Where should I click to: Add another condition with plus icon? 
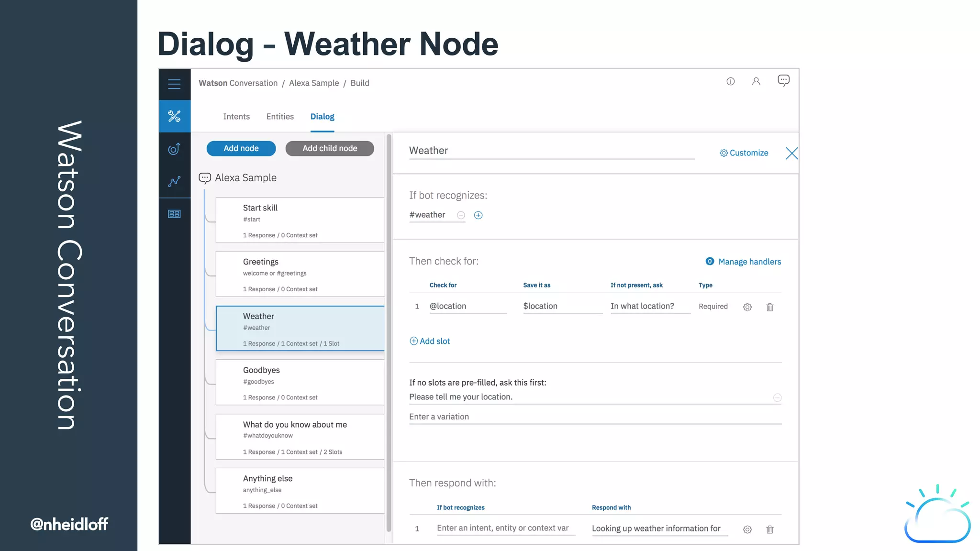478,215
